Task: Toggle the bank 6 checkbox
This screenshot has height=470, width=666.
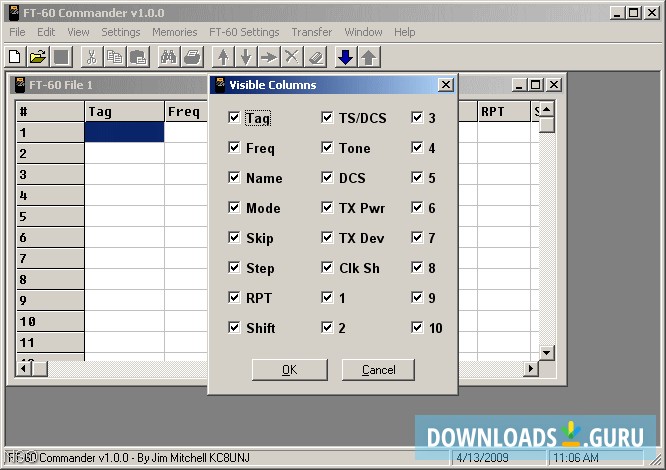Action: point(417,207)
